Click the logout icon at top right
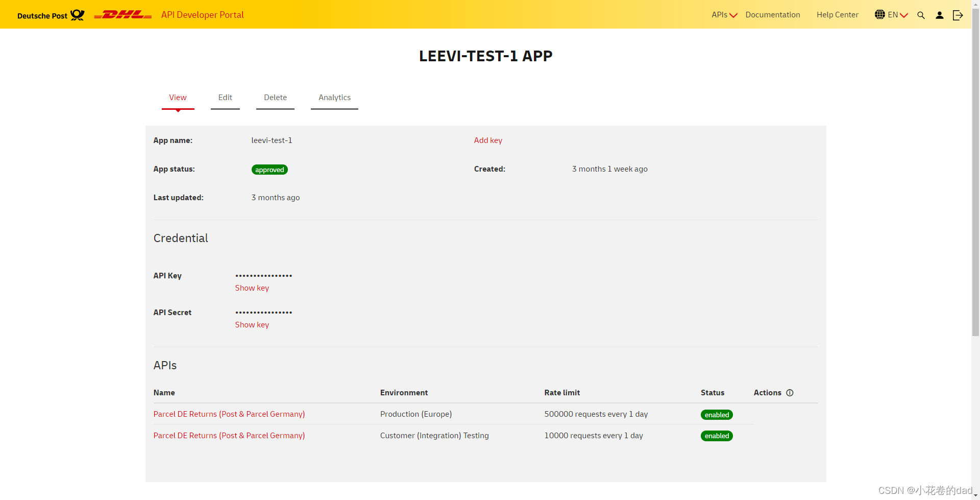This screenshot has height=500, width=980. coord(958,15)
